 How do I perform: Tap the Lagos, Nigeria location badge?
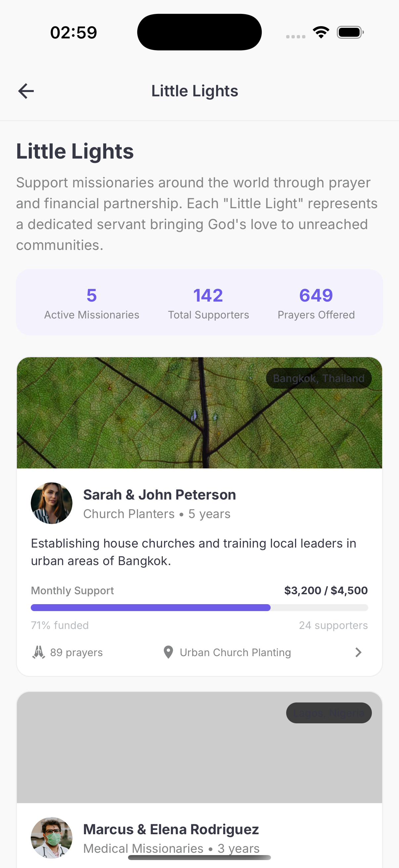click(x=329, y=713)
